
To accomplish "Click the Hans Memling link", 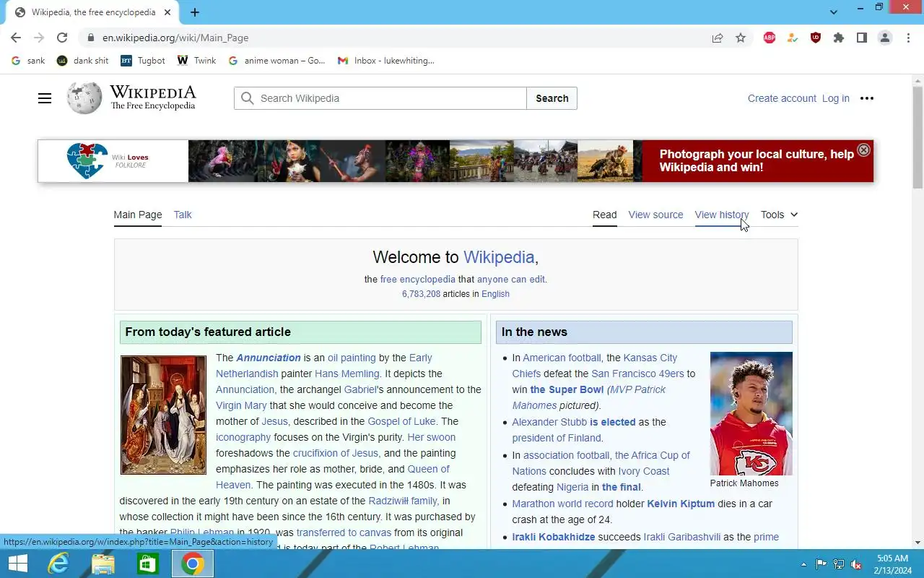I will (x=346, y=374).
